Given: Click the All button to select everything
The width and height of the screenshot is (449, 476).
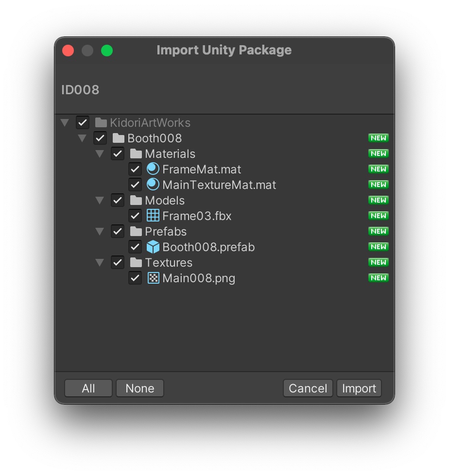Looking at the screenshot, I should point(88,389).
